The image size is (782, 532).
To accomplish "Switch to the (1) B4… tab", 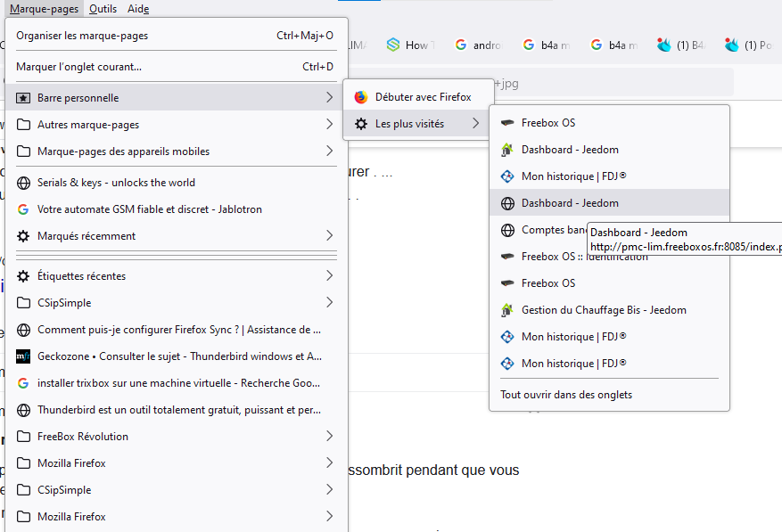I will (682, 45).
